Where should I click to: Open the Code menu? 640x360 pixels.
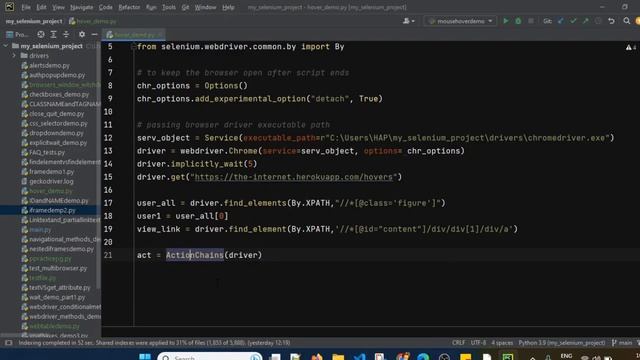(x=105, y=7)
